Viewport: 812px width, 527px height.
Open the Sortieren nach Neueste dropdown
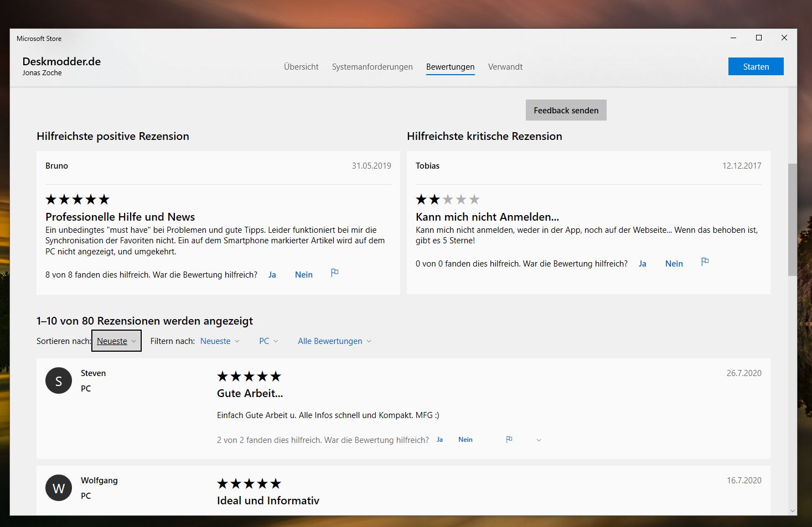(116, 341)
